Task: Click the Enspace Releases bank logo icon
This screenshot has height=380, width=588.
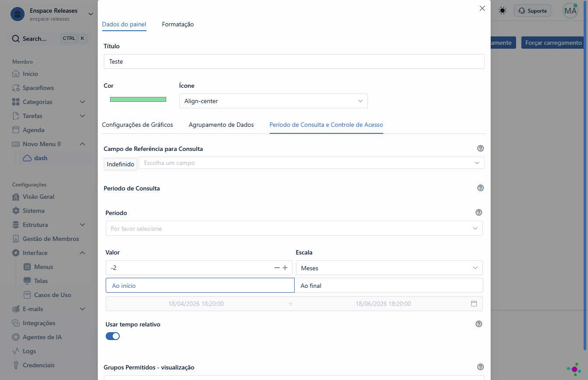Action: [x=17, y=14]
